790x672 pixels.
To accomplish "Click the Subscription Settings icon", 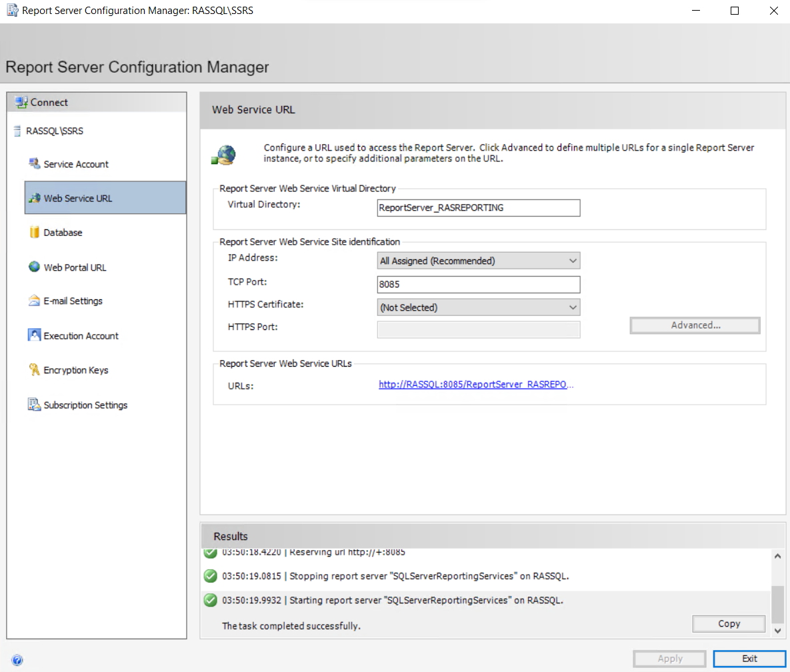I will tap(35, 405).
